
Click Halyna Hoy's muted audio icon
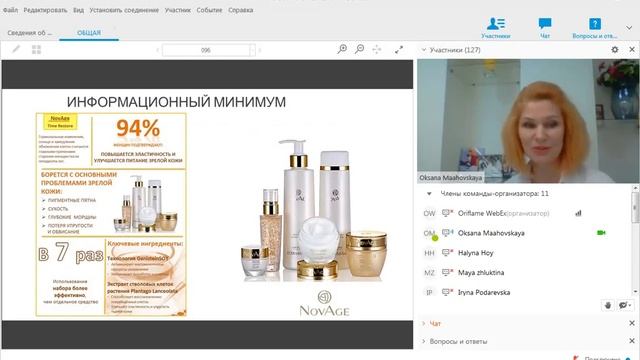click(x=448, y=252)
